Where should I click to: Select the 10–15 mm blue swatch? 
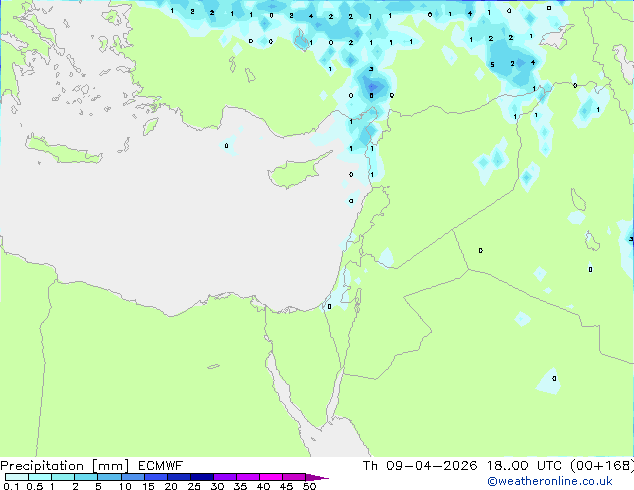coord(132,477)
